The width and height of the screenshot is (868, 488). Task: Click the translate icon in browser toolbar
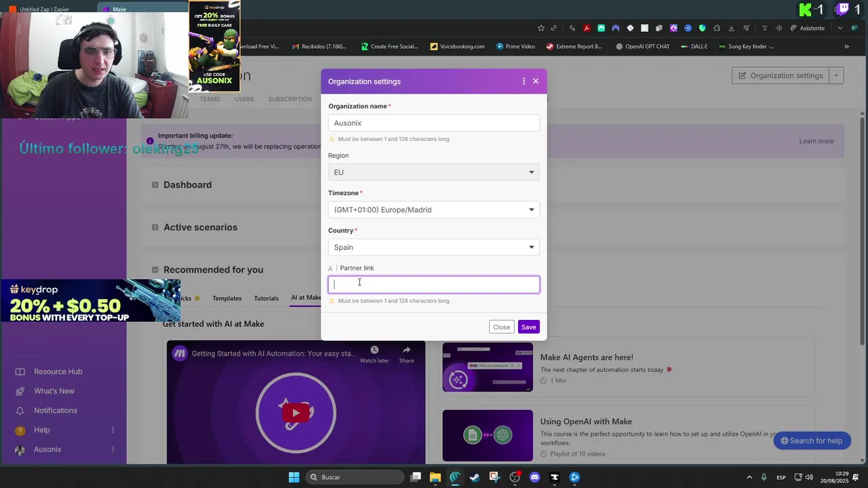tap(572, 28)
